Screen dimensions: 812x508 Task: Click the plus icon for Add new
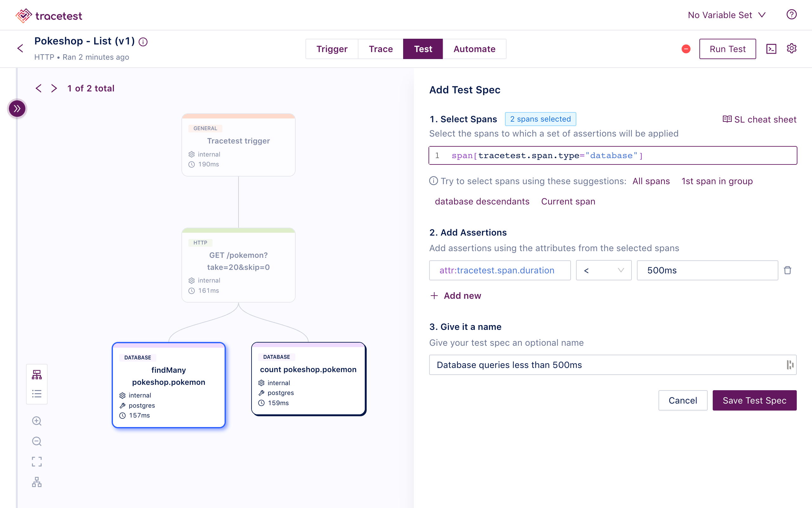pyautogui.click(x=434, y=296)
